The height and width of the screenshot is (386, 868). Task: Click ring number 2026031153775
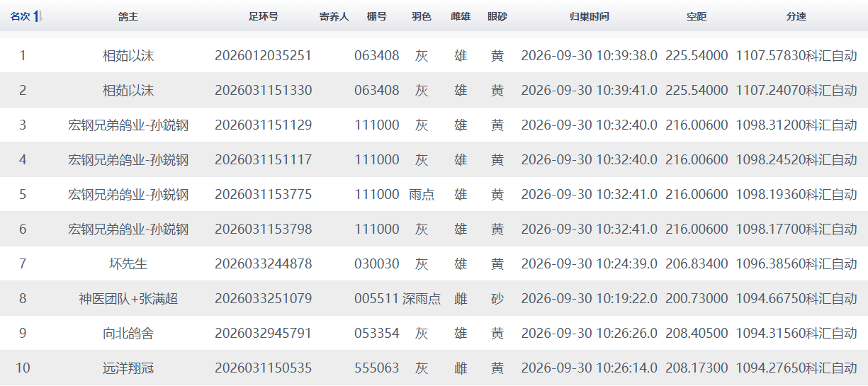pyautogui.click(x=264, y=194)
